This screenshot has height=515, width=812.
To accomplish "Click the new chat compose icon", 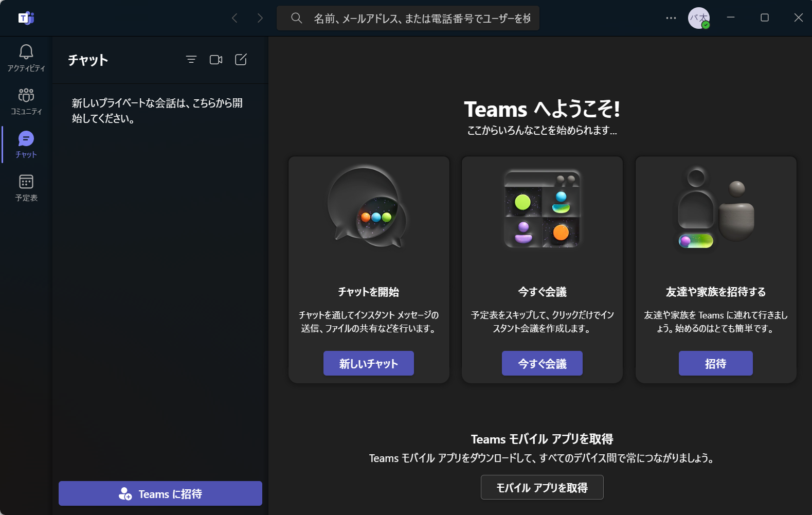I will [241, 60].
